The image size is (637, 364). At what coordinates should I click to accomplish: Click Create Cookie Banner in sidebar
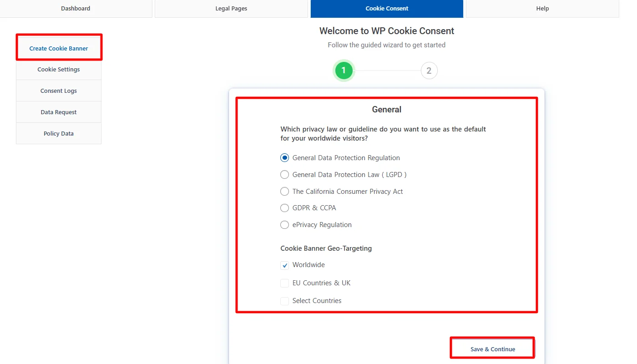coord(59,48)
